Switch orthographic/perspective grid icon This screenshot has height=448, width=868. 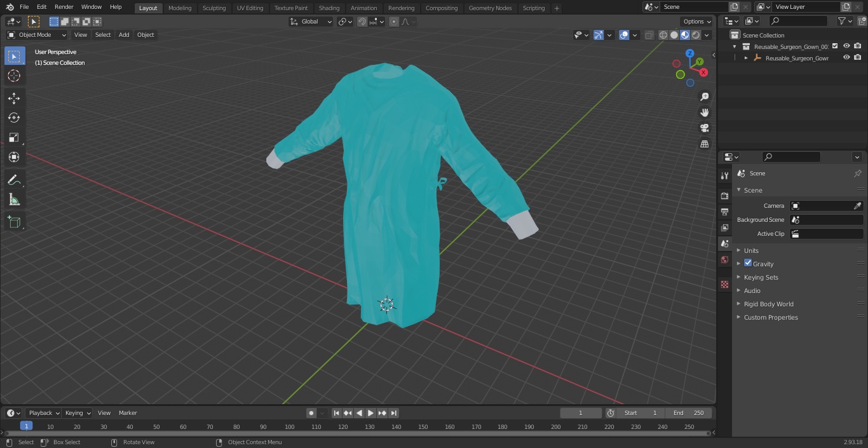click(x=705, y=144)
